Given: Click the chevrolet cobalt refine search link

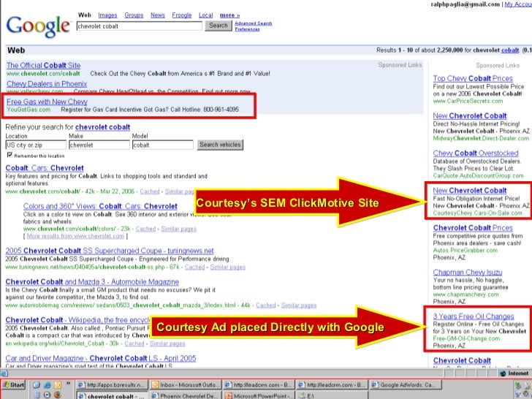Looking at the screenshot, I should tap(102, 127).
